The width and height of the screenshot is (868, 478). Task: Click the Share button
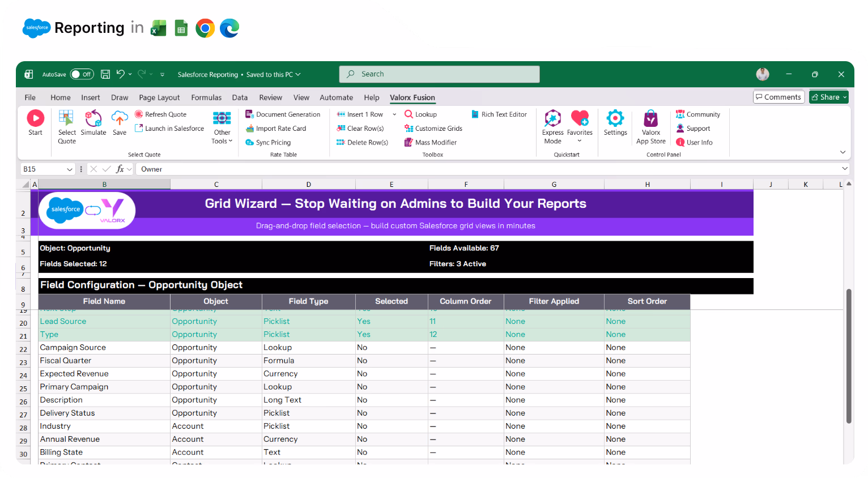tap(828, 97)
